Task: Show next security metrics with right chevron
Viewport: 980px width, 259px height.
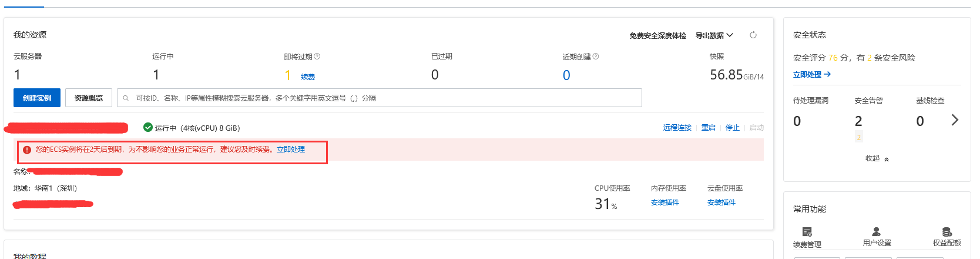Action: click(955, 120)
